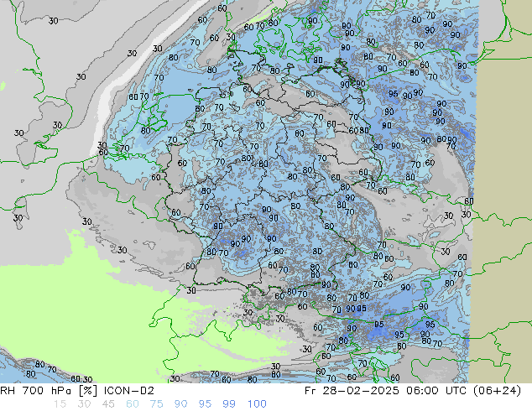Select legend value 90 in color scale
This screenshot has height=411, width=532.
[180, 404]
